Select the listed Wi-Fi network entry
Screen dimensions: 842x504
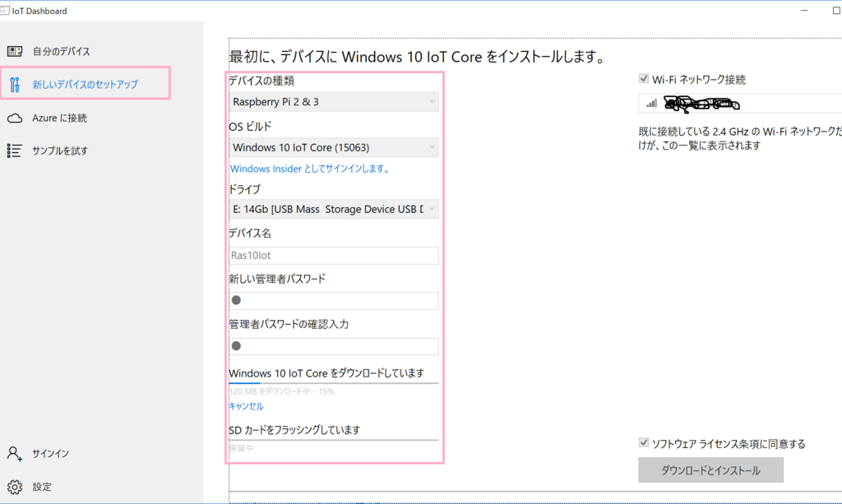(740, 103)
